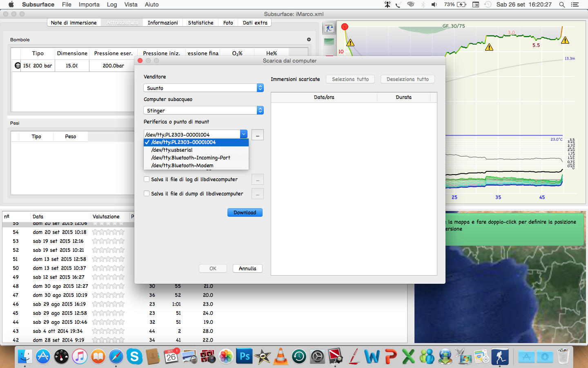Enable saving the libdivecomputer dump file
The width and height of the screenshot is (588, 368).
click(x=147, y=194)
